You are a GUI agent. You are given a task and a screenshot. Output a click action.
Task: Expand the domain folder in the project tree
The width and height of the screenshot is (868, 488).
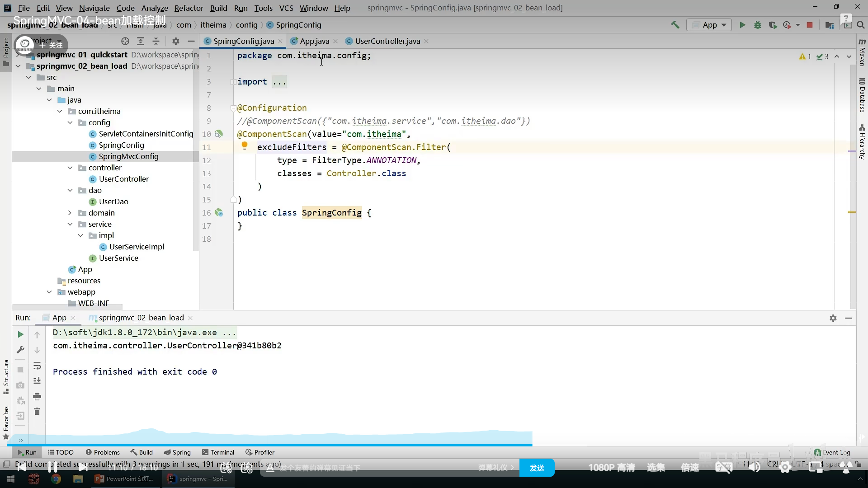click(x=70, y=213)
